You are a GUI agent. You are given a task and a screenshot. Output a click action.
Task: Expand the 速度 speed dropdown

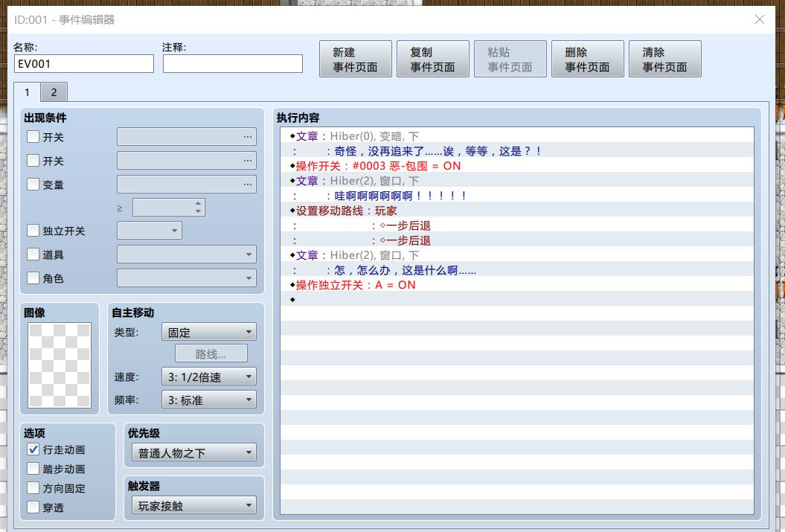pyautogui.click(x=209, y=376)
